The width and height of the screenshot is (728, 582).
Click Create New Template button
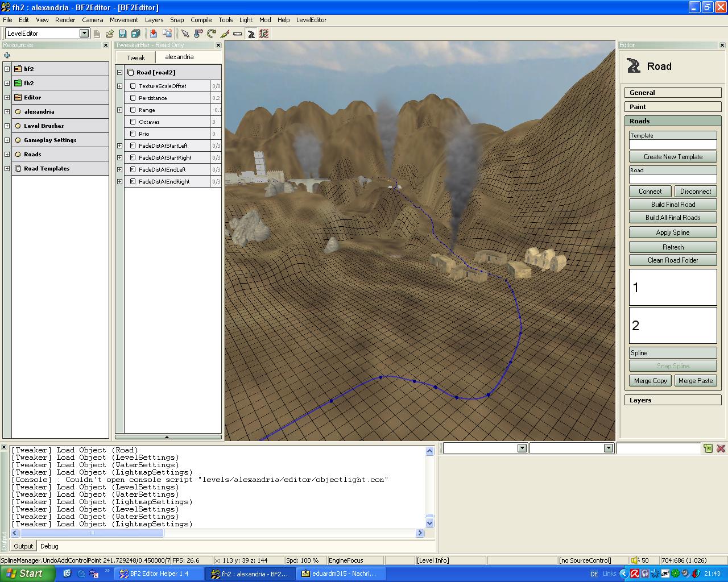[x=673, y=157]
